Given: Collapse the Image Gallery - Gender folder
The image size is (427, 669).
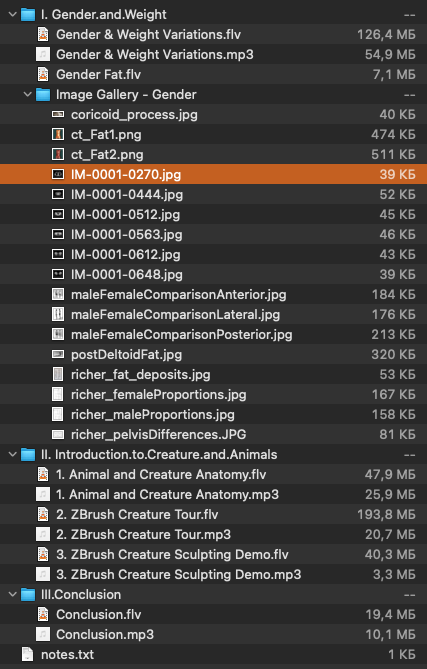Looking at the screenshot, I should point(28,94).
